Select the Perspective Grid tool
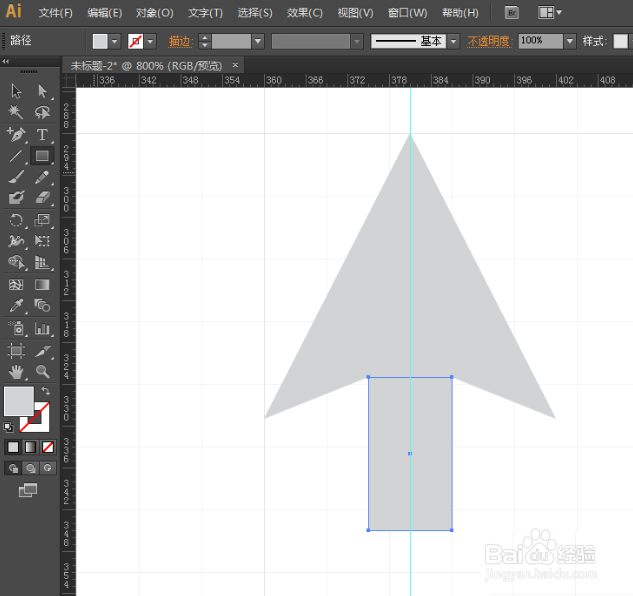Image resolution: width=633 pixels, height=596 pixels. click(42, 262)
